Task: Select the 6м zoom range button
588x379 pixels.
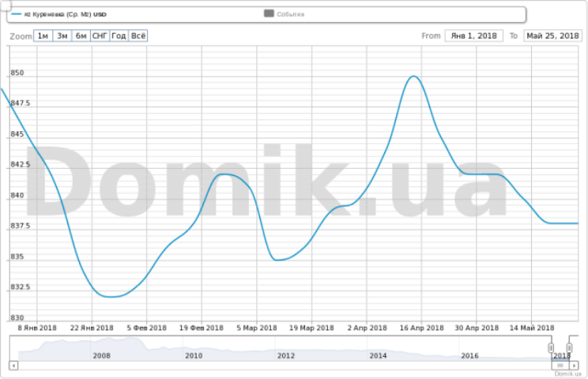Action: [81, 36]
